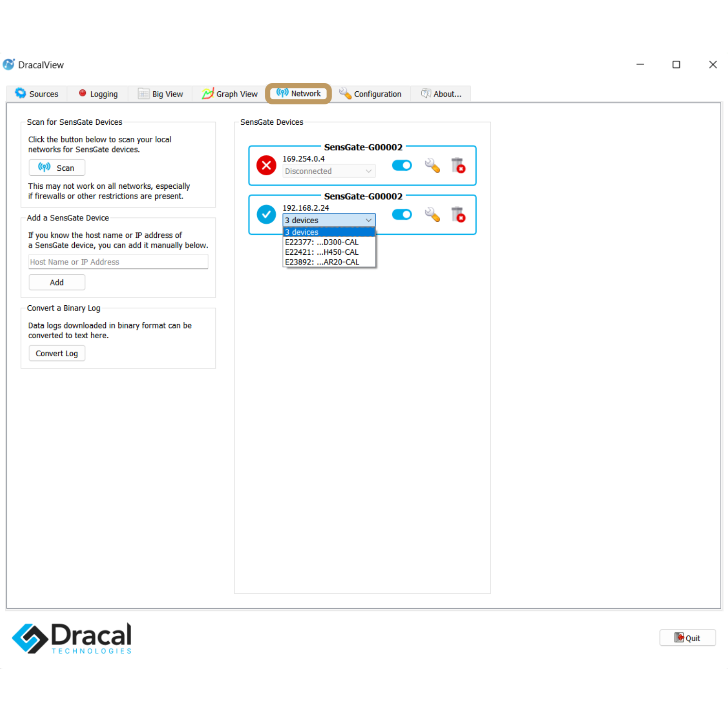Open the Disconnected dropdown for 169.254.0.4

pos(329,171)
